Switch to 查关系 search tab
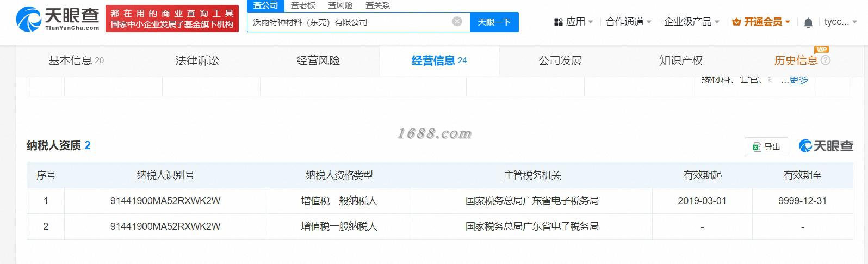 tap(377, 5)
